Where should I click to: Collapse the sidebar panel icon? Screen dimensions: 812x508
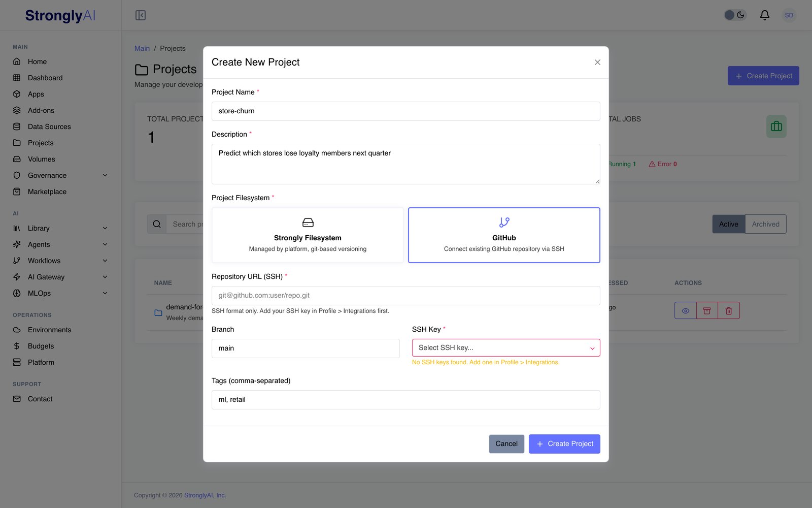141,15
